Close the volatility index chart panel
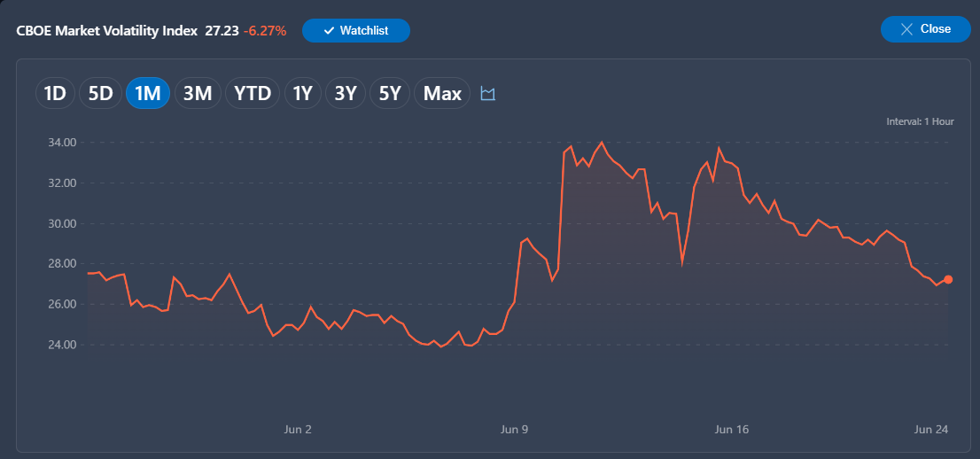The image size is (980, 459). click(x=926, y=29)
